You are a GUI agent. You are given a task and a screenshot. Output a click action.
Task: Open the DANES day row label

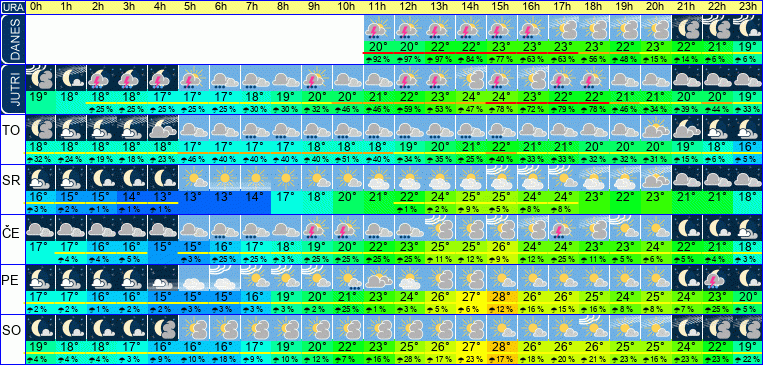(12, 39)
